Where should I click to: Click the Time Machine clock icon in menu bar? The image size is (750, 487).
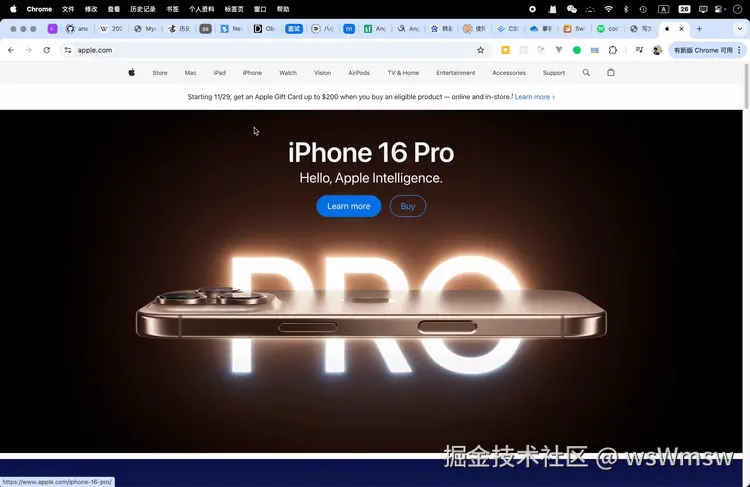pos(643,9)
